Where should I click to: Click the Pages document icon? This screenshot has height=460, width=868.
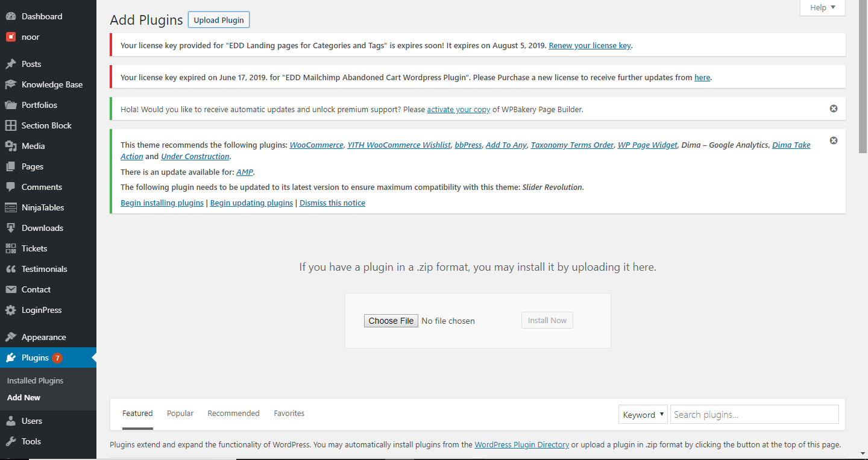point(10,166)
